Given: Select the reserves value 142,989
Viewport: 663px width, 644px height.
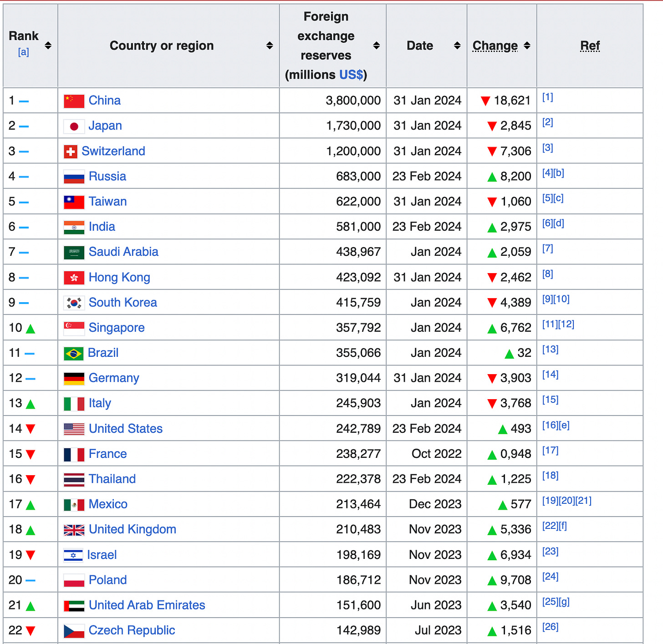Looking at the screenshot, I should point(358,630).
